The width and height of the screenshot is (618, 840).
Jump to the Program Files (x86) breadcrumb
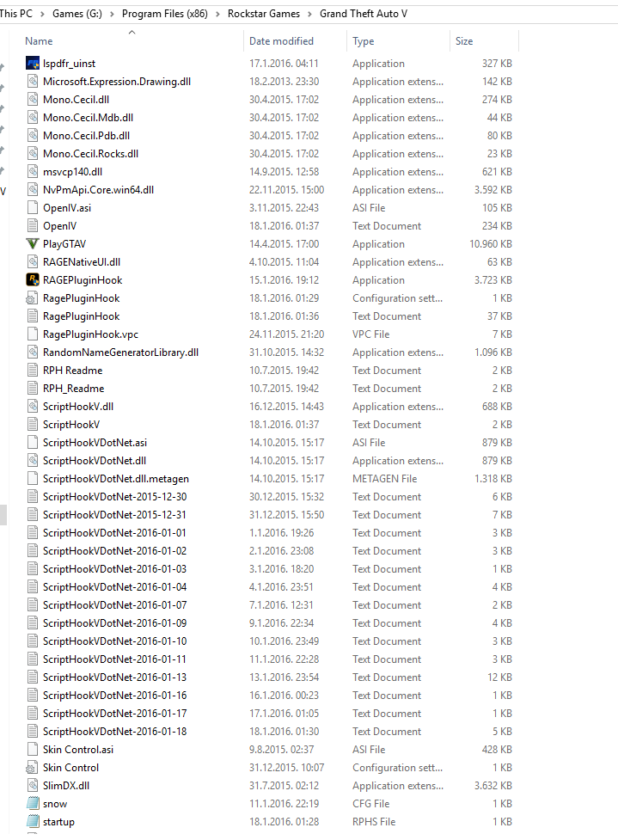[x=165, y=14]
